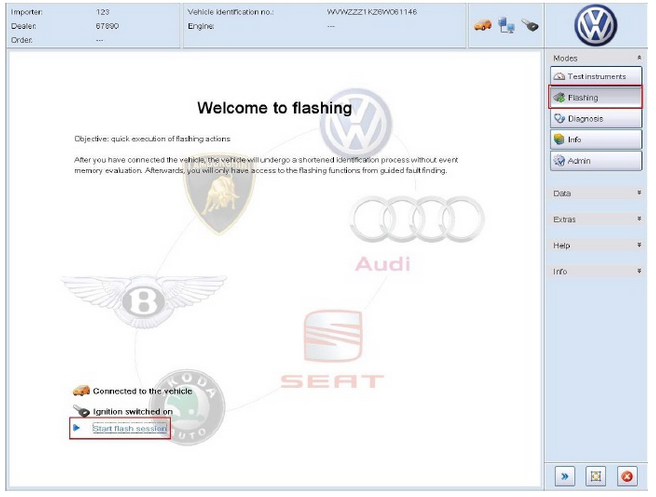This screenshot has height=497, width=656.
Task: Select the Flashing mode button
Action: (596, 97)
